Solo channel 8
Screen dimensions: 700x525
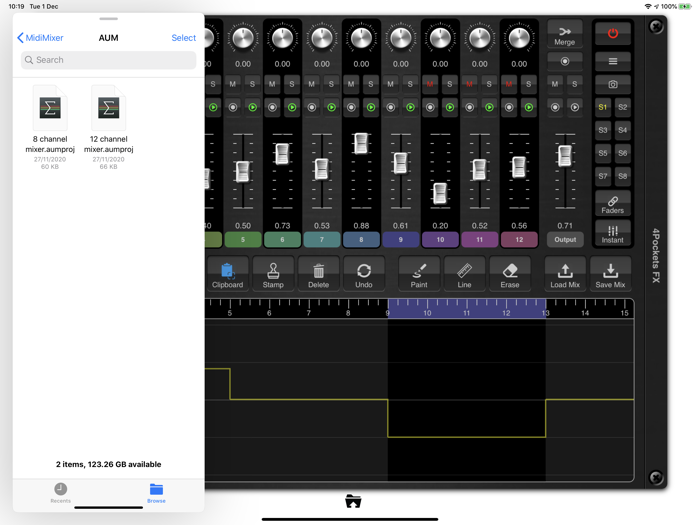371,84
